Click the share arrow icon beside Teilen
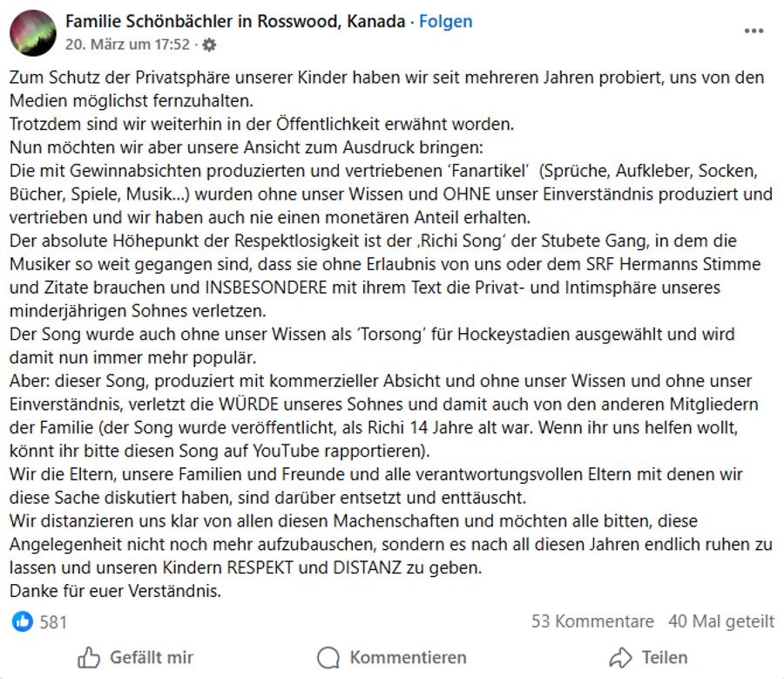The image size is (784, 679). [x=622, y=656]
